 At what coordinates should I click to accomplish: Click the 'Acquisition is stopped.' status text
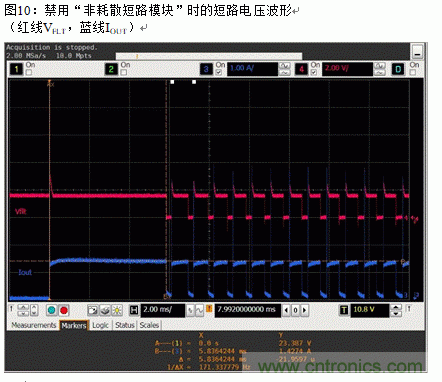coord(52,47)
